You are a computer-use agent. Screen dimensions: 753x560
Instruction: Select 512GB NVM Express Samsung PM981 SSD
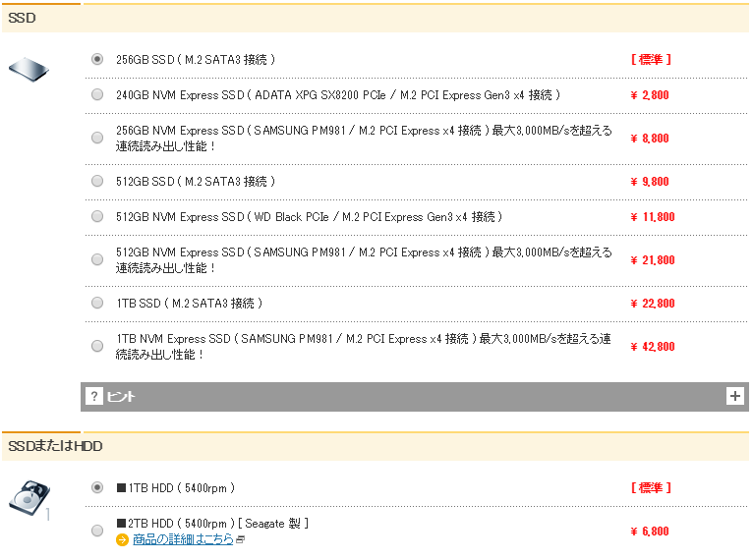97,260
